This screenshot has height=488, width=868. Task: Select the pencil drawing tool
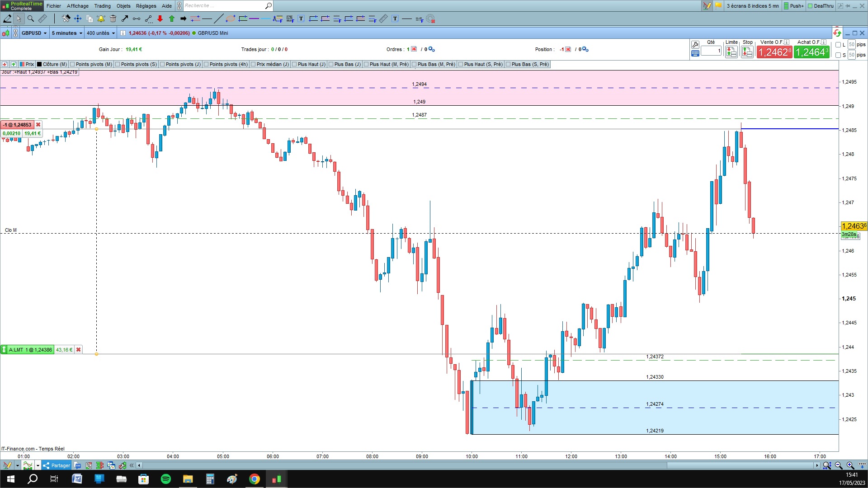7,19
